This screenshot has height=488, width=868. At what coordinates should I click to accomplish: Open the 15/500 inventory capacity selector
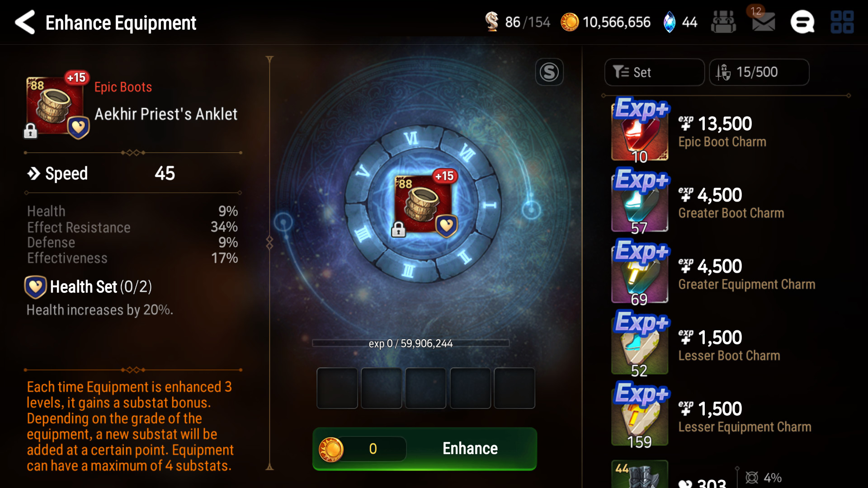click(759, 72)
